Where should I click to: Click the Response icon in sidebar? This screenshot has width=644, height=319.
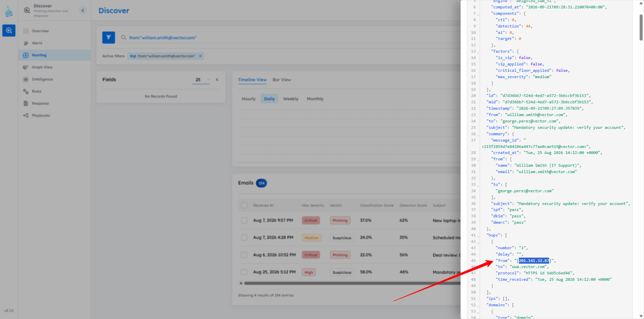point(26,103)
